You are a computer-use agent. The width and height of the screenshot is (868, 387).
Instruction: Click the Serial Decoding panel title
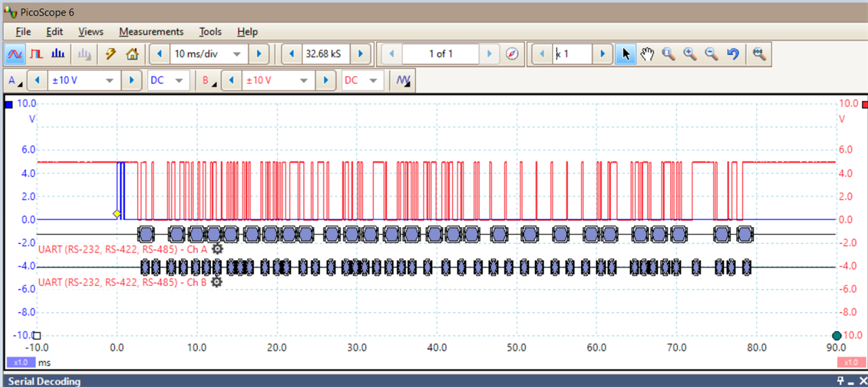44,382
